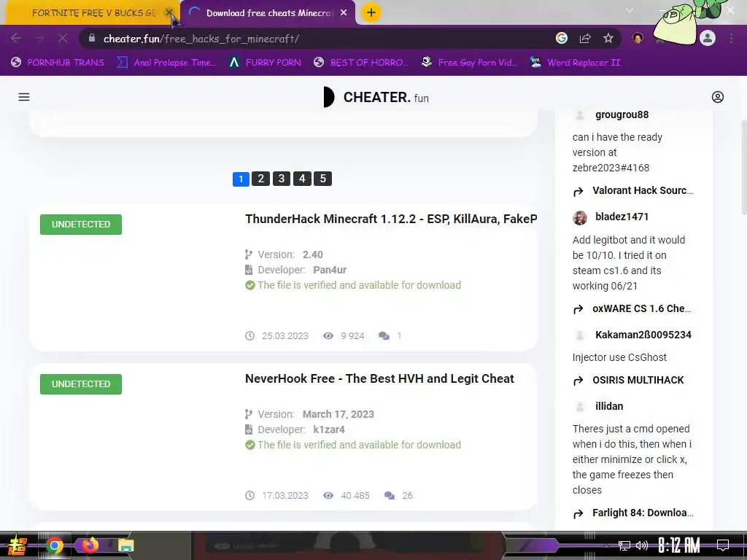Viewport: 747px width, 560px height.
Task: Open the user account icon on Cheater.fun
Action: click(x=718, y=97)
